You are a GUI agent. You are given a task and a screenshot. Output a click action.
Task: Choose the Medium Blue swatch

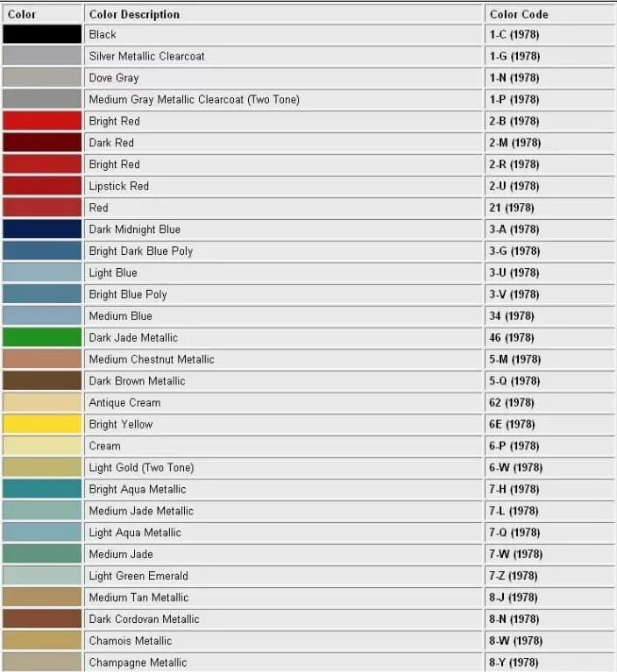click(42, 315)
